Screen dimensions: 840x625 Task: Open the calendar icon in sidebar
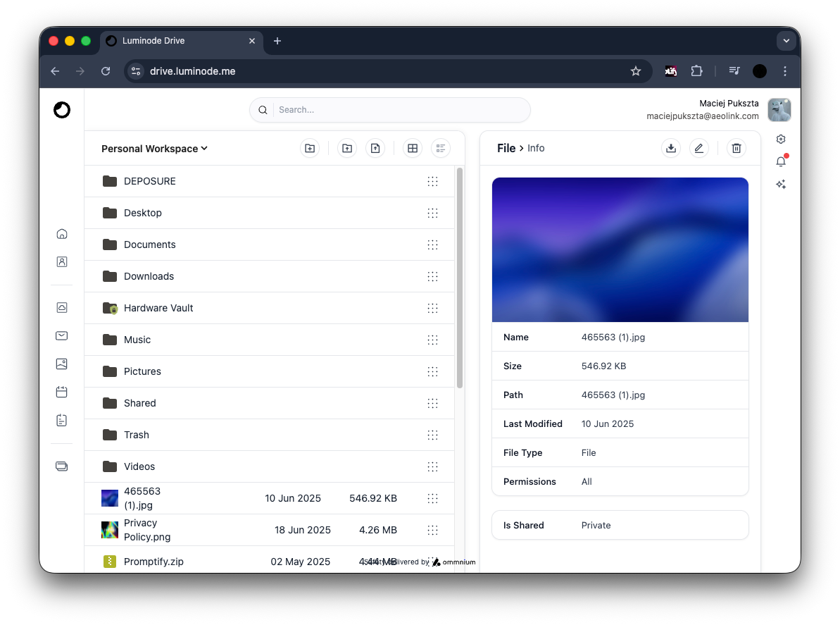pos(62,392)
